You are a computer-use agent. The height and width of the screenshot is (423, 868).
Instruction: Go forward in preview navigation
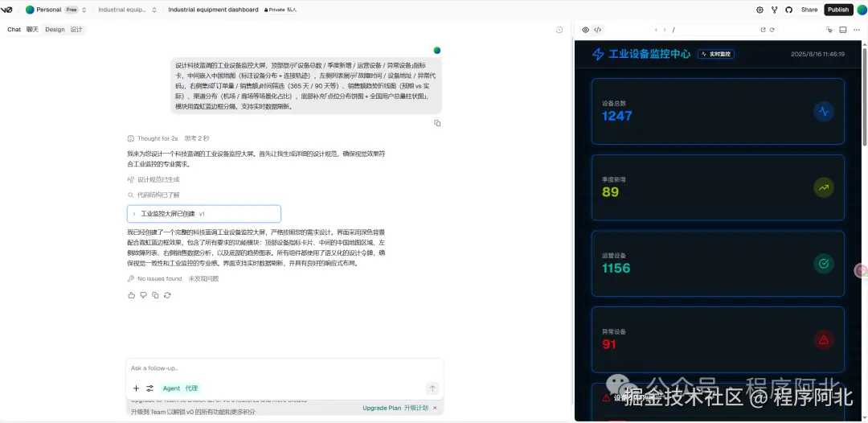[x=665, y=30]
